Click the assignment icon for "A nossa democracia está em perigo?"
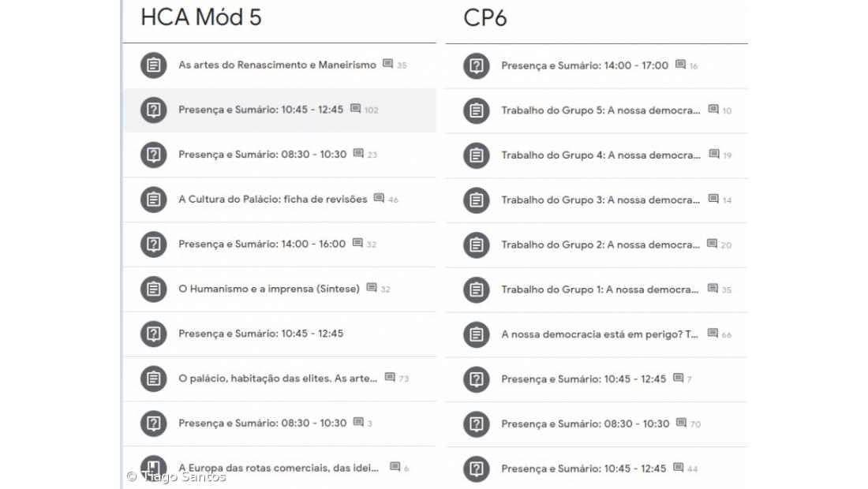The width and height of the screenshot is (868, 489). (x=476, y=334)
